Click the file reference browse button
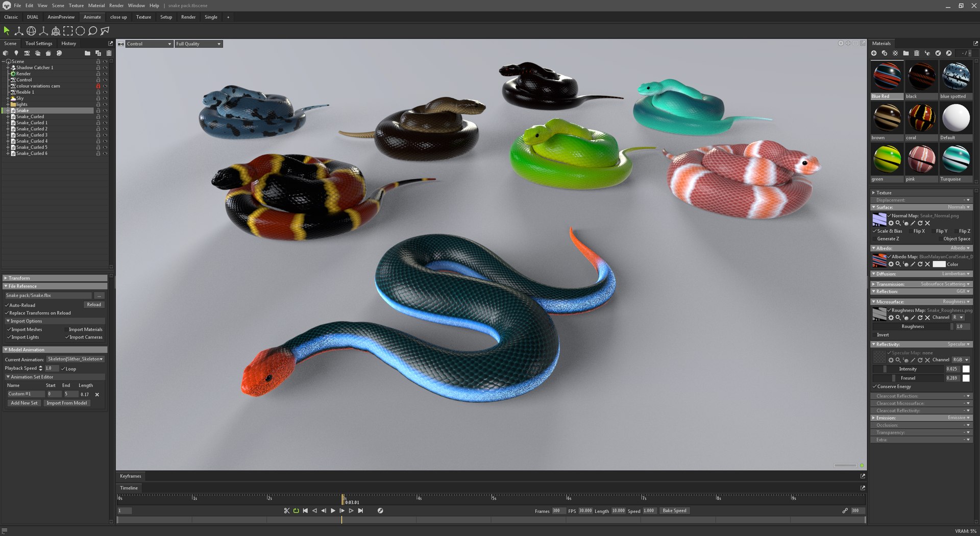Screen dimensions: 980x536 pyautogui.click(x=100, y=296)
